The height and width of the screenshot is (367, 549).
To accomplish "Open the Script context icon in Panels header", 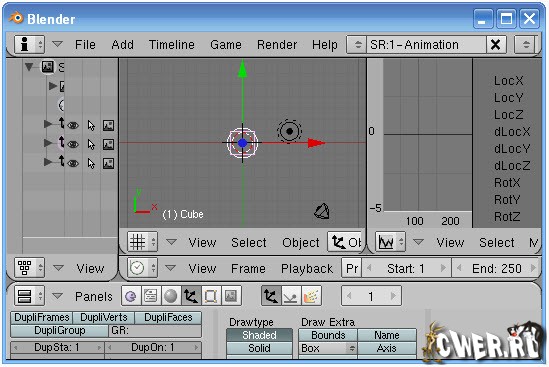I will (151, 296).
